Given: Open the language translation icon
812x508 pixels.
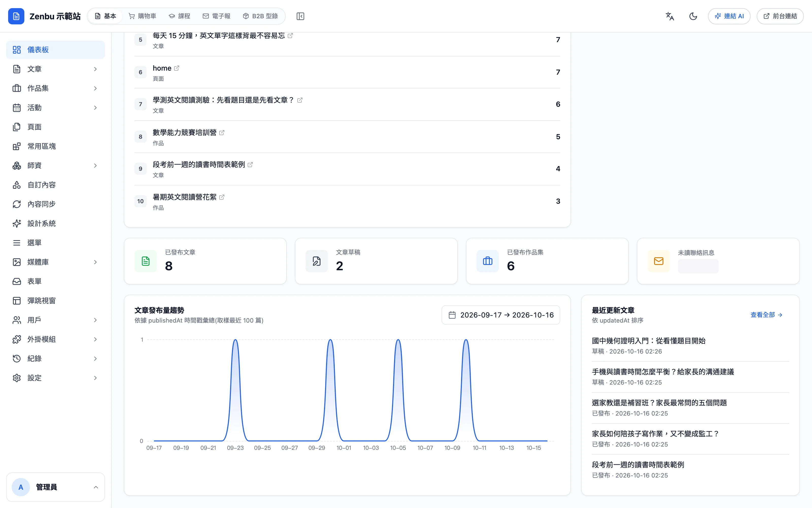Looking at the screenshot, I should [x=670, y=16].
